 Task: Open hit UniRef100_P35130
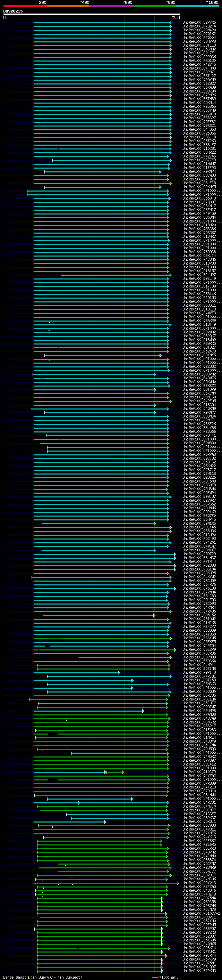click(199, 60)
